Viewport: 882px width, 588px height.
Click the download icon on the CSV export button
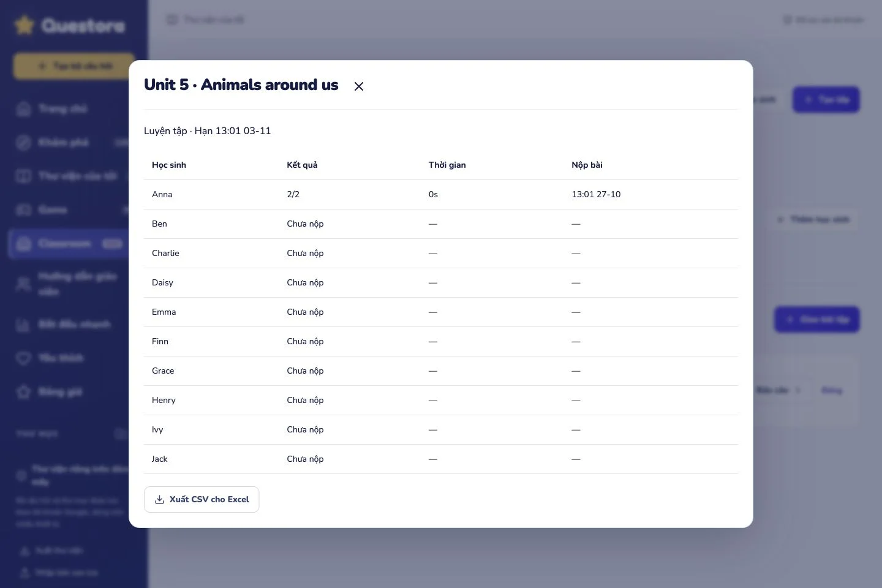click(x=159, y=500)
